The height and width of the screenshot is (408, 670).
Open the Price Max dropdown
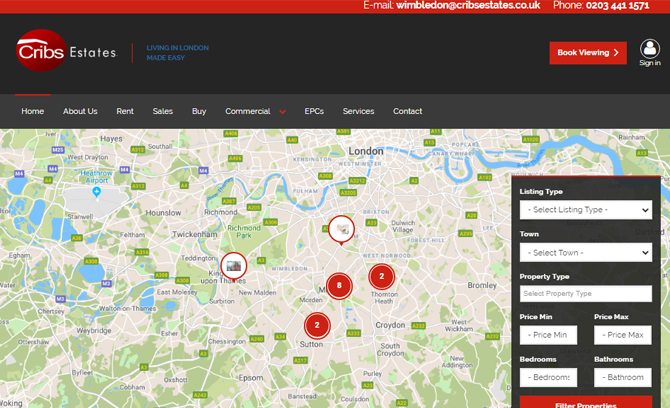(x=623, y=335)
